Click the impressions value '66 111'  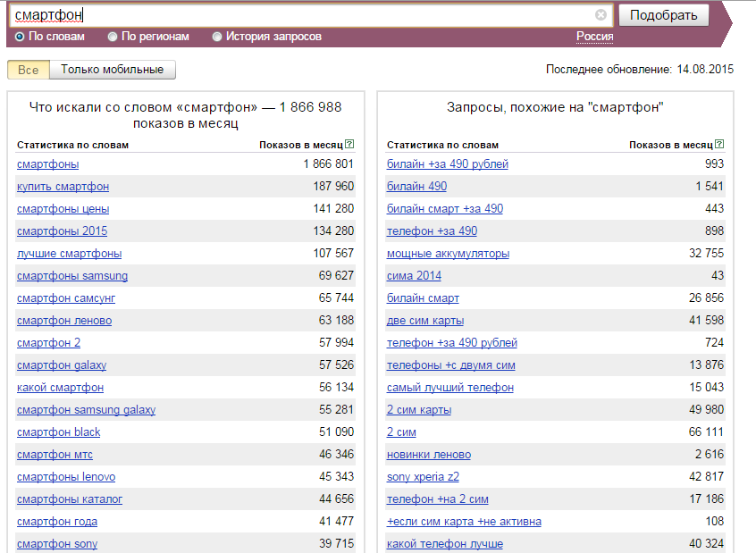point(706,432)
